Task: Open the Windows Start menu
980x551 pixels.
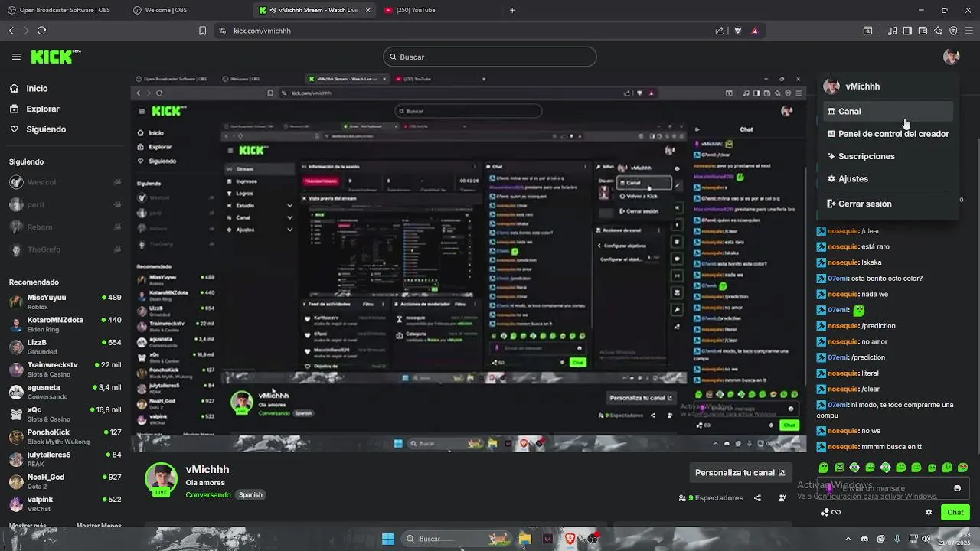Action: pyautogui.click(x=388, y=539)
